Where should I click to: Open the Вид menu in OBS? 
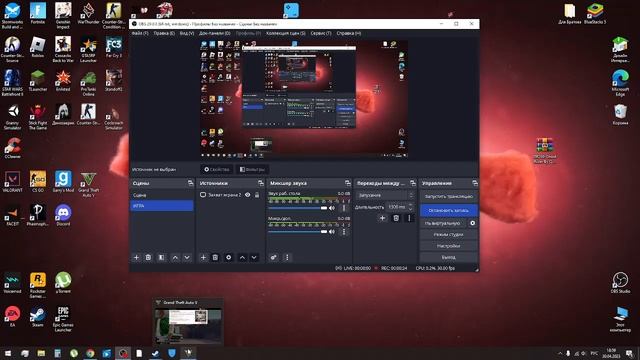click(187, 33)
